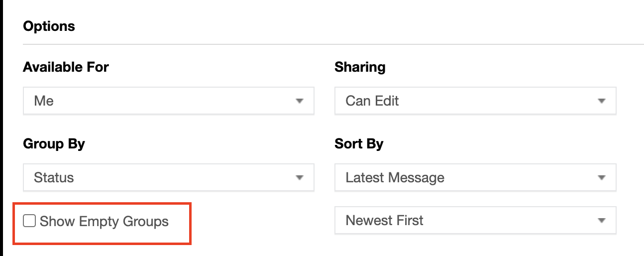Open the Sharing 'Can Edit' dropdown
Viewport: 644px width, 256px height.
(475, 101)
